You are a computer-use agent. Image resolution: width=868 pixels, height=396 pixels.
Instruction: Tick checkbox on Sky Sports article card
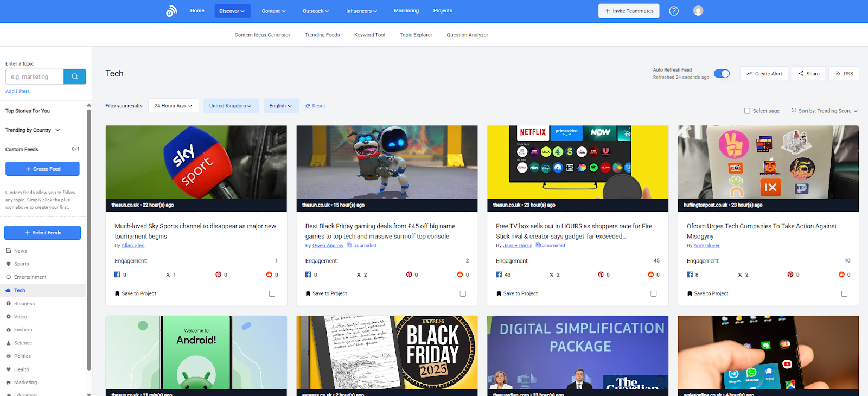272,293
